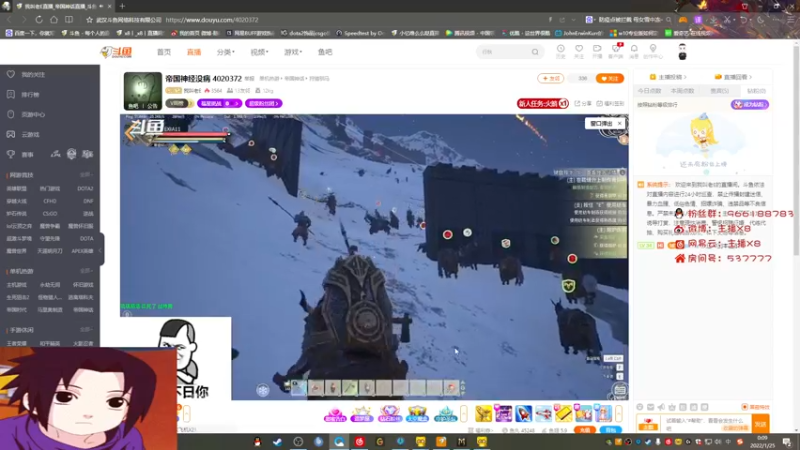Click the chat send 发送 button
This screenshot has height=450, width=800.
tap(761, 423)
